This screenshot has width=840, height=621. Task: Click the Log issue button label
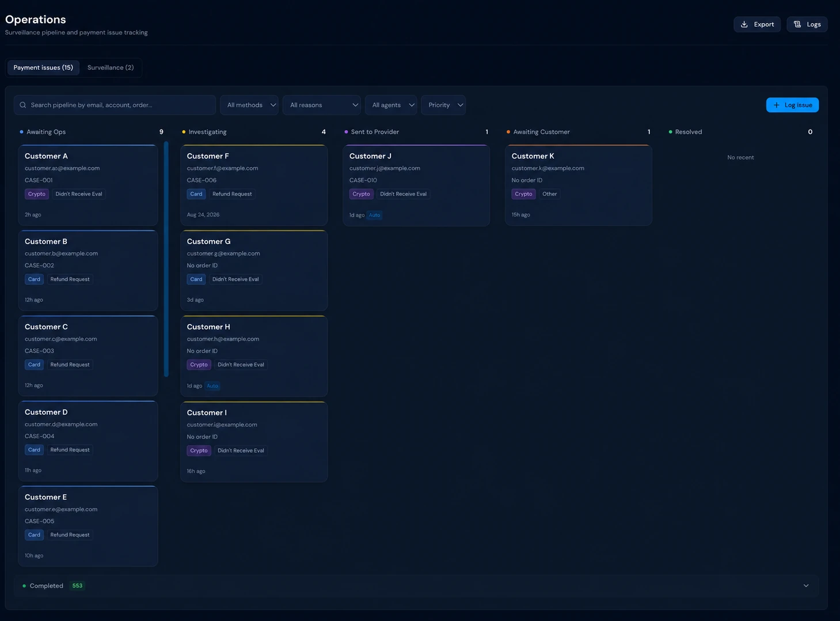click(x=799, y=105)
